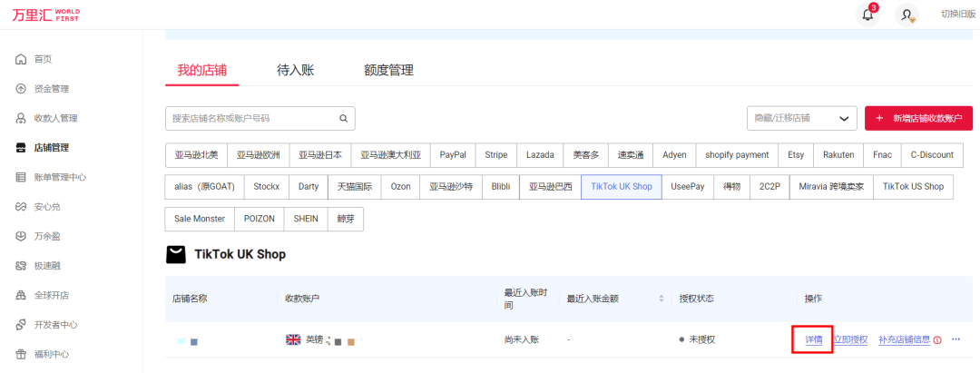Open 资金管理 in sidebar
Viewport: 980px width, 373px height.
tap(51, 89)
